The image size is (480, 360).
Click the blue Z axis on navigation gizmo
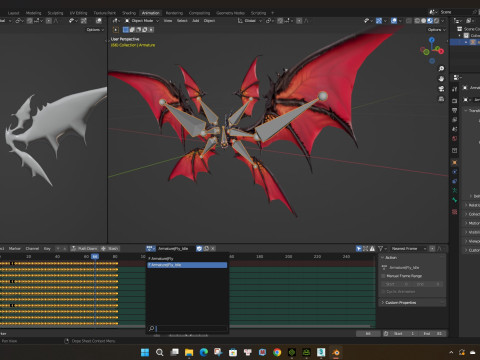432,40
